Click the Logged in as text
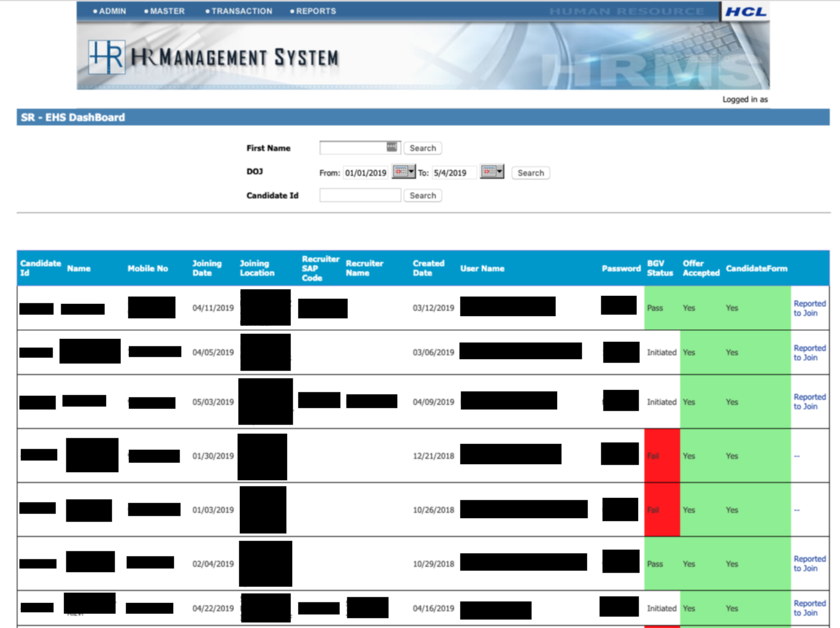The image size is (840, 628). click(x=744, y=100)
